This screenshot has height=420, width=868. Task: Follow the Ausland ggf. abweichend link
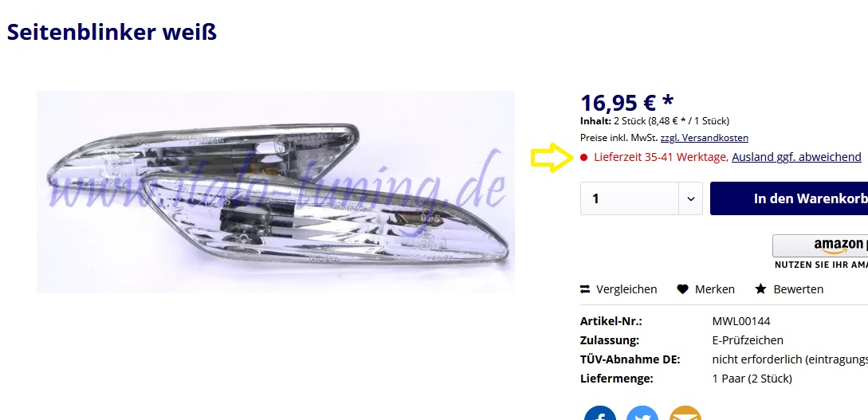796,157
